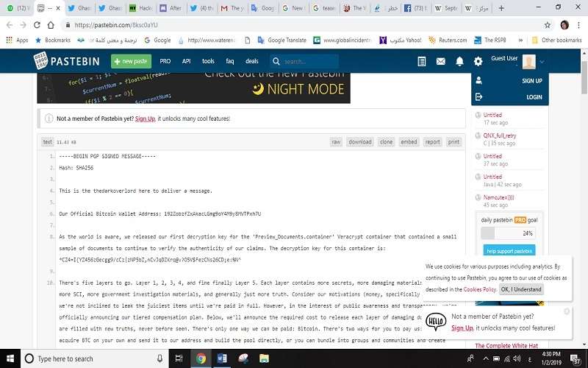Switch to the Facebook tab
The image size is (588, 368).
click(x=416, y=8)
